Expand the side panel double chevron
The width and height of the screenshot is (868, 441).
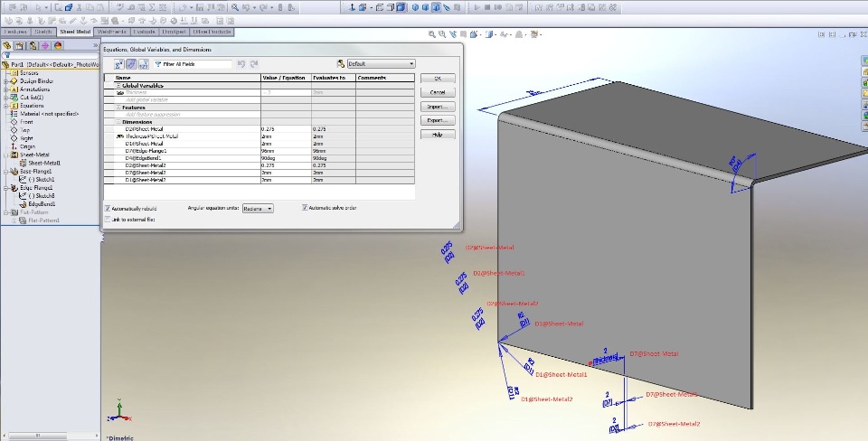pyautogui.click(x=95, y=45)
